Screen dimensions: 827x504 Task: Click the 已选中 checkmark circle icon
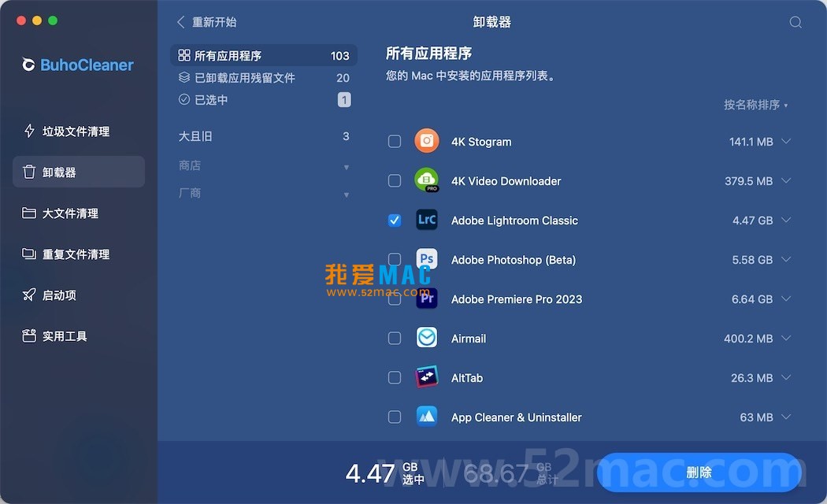(x=184, y=99)
